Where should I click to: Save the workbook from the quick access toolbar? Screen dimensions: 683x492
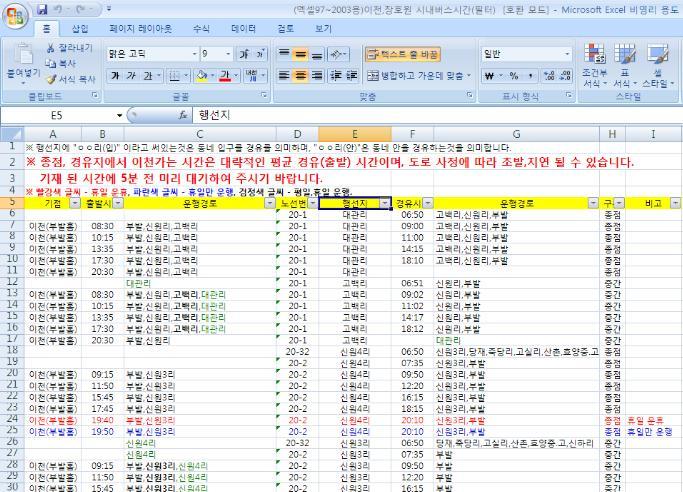coord(42,9)
